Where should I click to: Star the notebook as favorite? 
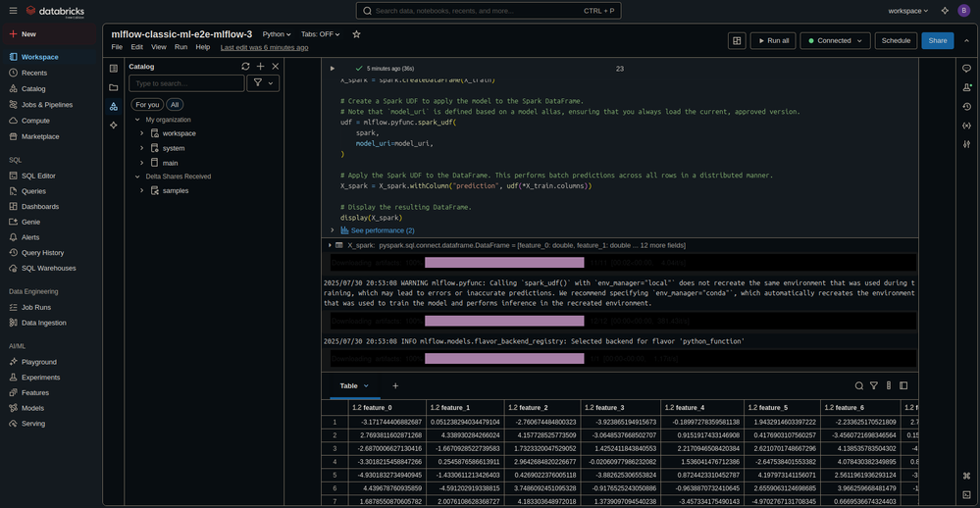point(356,34)
